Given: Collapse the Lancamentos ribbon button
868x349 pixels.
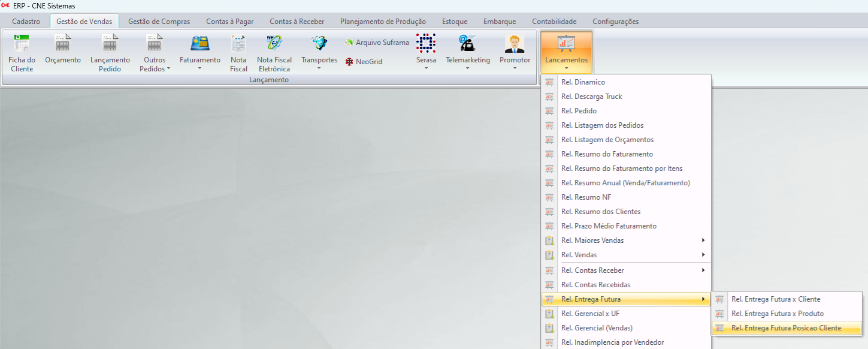Looking at the screenshot, I should [x=566, y=53].
